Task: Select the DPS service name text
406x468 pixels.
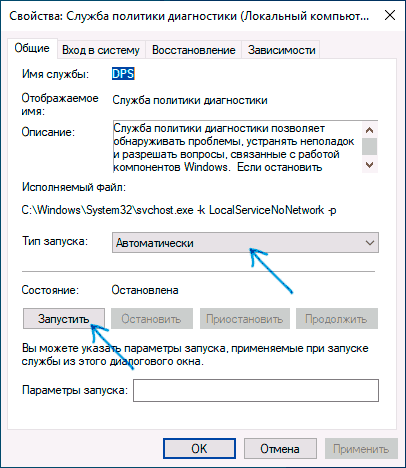Action: click(123, 74)
